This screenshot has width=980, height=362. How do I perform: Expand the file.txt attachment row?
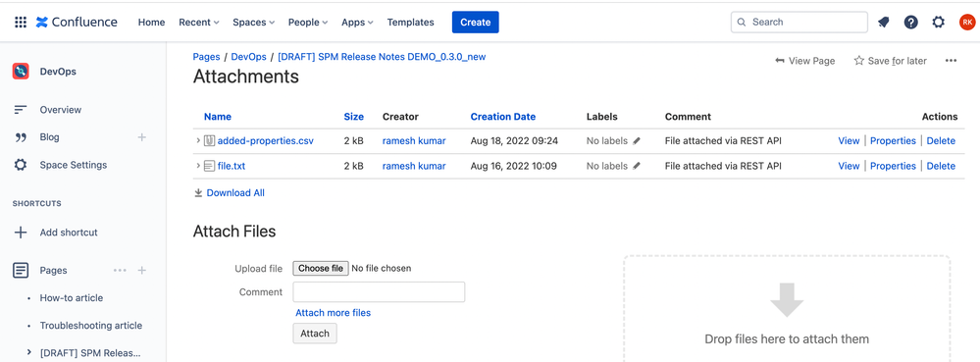click(x=198, y=167)
